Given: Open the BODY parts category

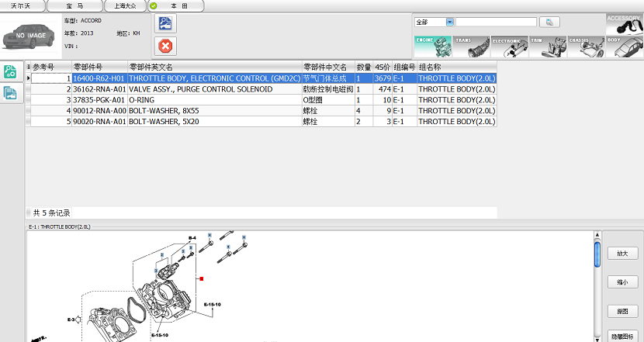Looking at the screenshot, I should (625, 47).
